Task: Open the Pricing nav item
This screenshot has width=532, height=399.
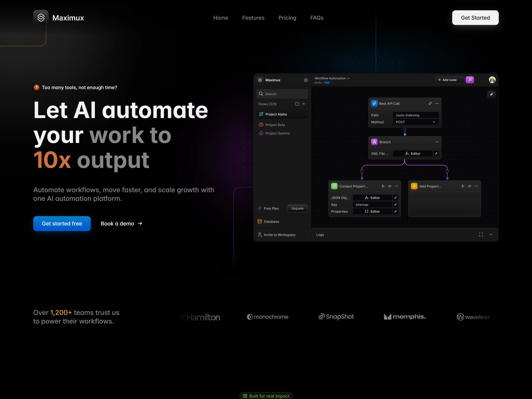Action: click(x=287, y=18)
